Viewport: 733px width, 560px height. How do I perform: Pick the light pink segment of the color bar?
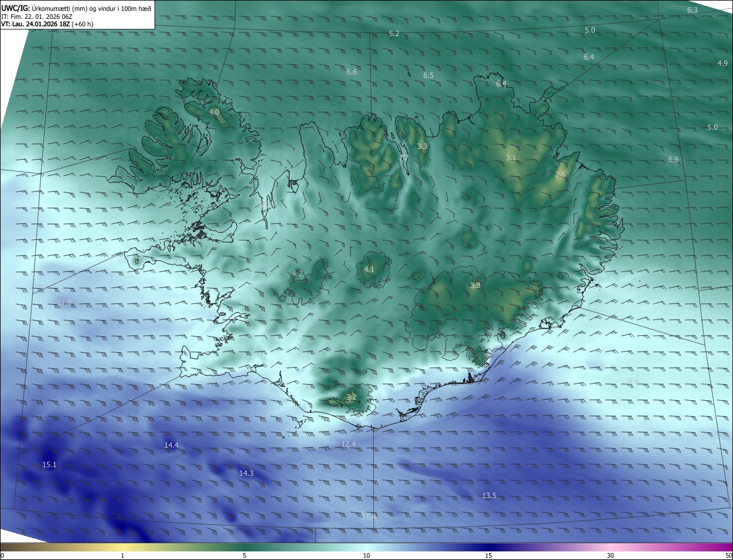pos(610,547)
